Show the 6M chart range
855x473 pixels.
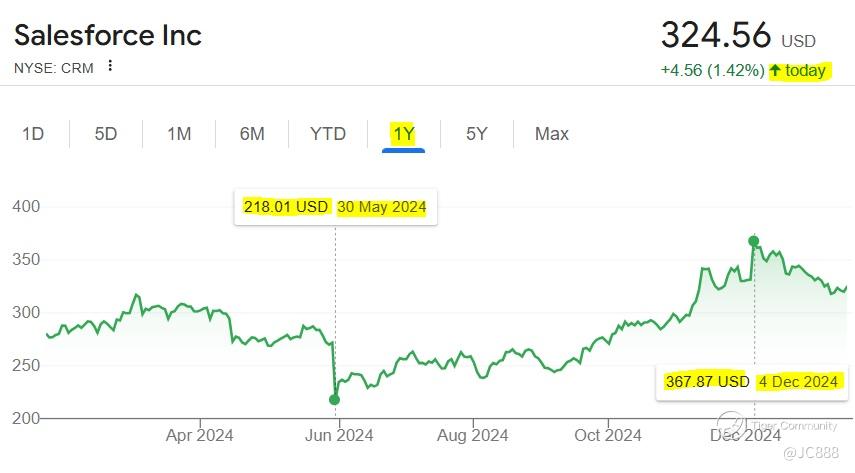252,134
